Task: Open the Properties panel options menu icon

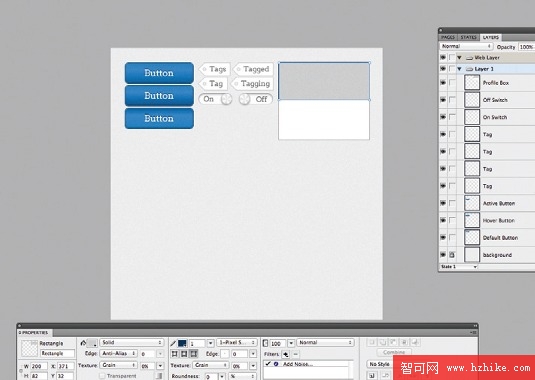Action: 473,332
